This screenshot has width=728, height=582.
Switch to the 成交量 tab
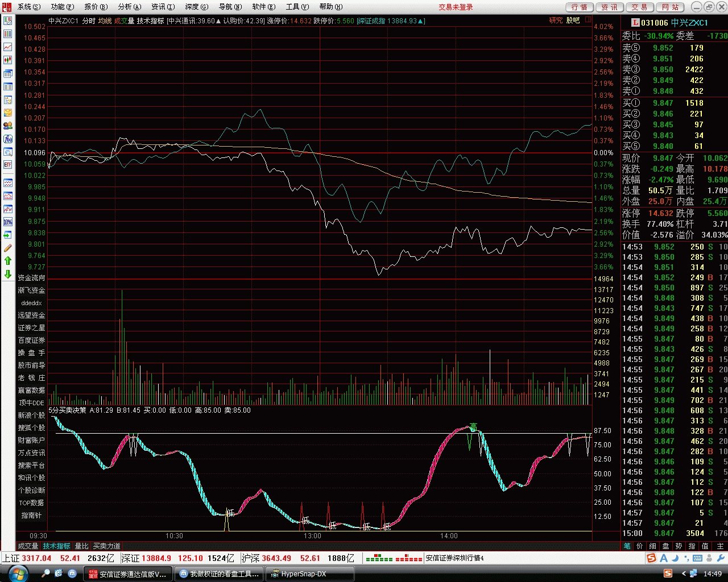(28, 546)
